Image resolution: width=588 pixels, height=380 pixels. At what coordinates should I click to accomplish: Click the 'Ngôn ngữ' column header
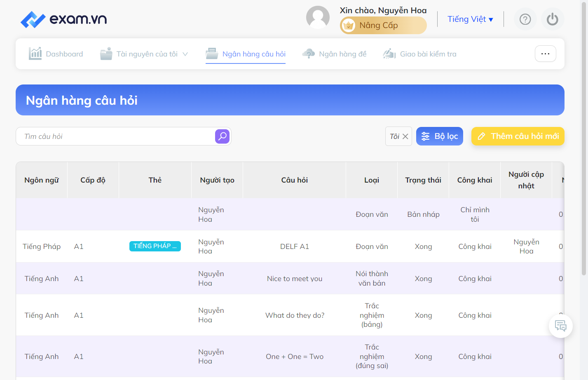coord(42,180)
